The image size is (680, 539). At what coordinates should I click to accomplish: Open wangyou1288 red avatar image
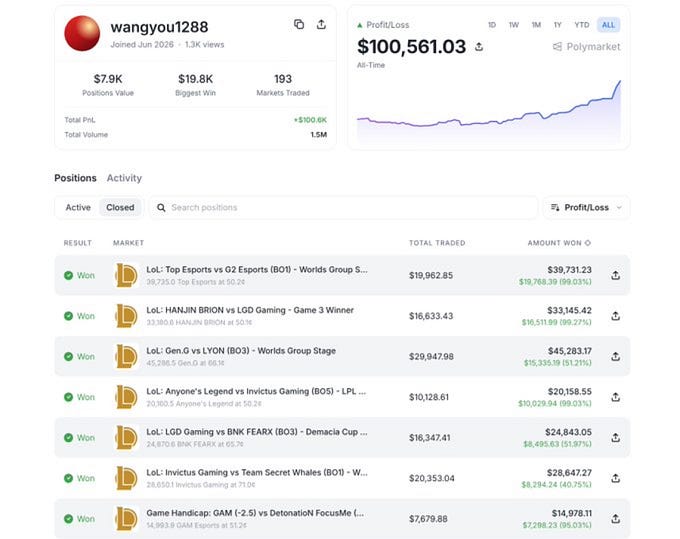click(82, 33)
